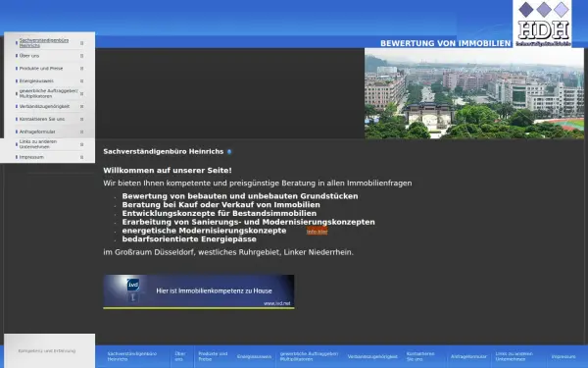This screenshot has height=368, width=588.
Task: Click 'Bewertung von bebauten und unbebauten Grundstücken'
Action: (x=240, y=196)
